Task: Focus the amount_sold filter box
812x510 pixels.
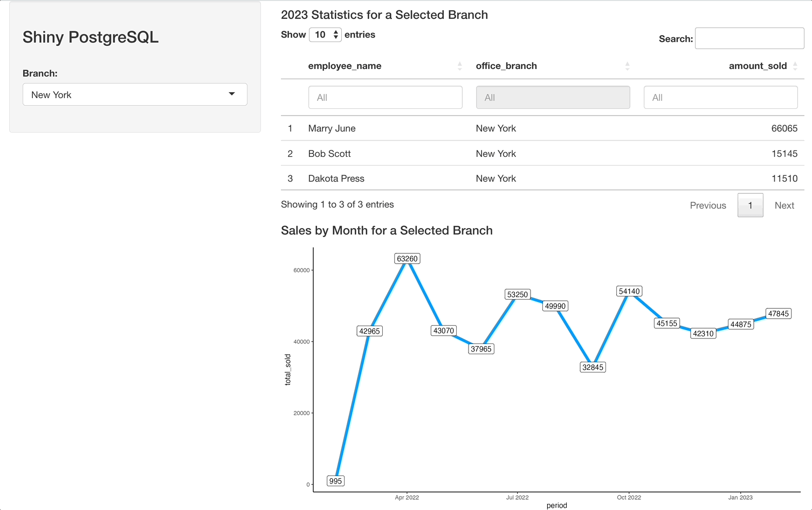Action: pyautogui.click(x=720, y=98)
